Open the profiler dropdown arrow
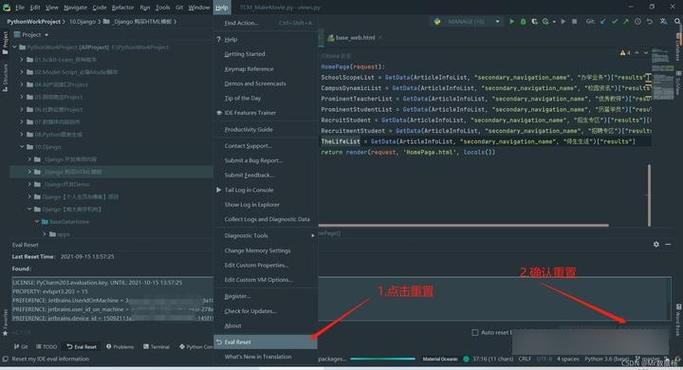The height and width of the screenshot is (370, 683). pyautogui.click(x=554, y=21)
